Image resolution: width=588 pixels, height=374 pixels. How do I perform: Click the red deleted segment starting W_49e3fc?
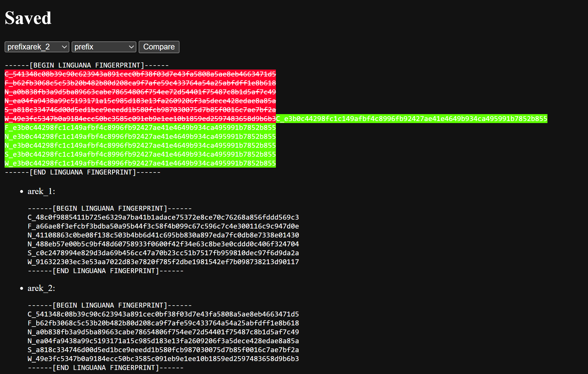(140, 119)
